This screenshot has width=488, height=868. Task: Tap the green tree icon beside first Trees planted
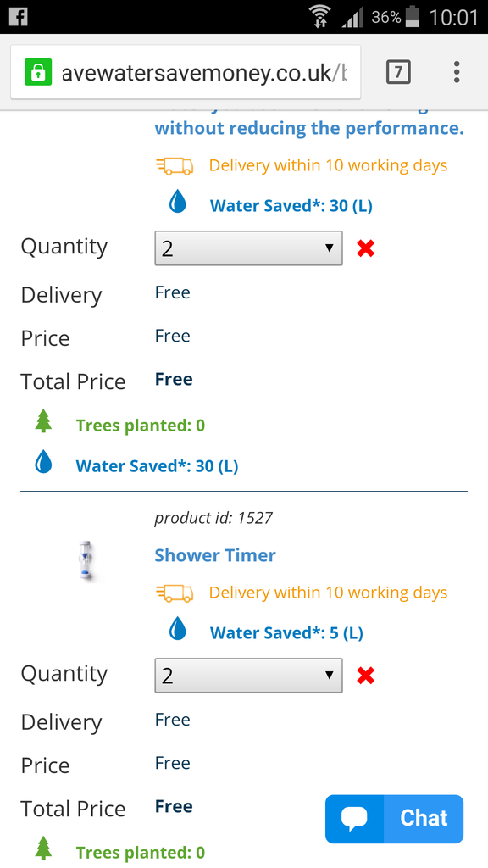(x=43, y=421)
